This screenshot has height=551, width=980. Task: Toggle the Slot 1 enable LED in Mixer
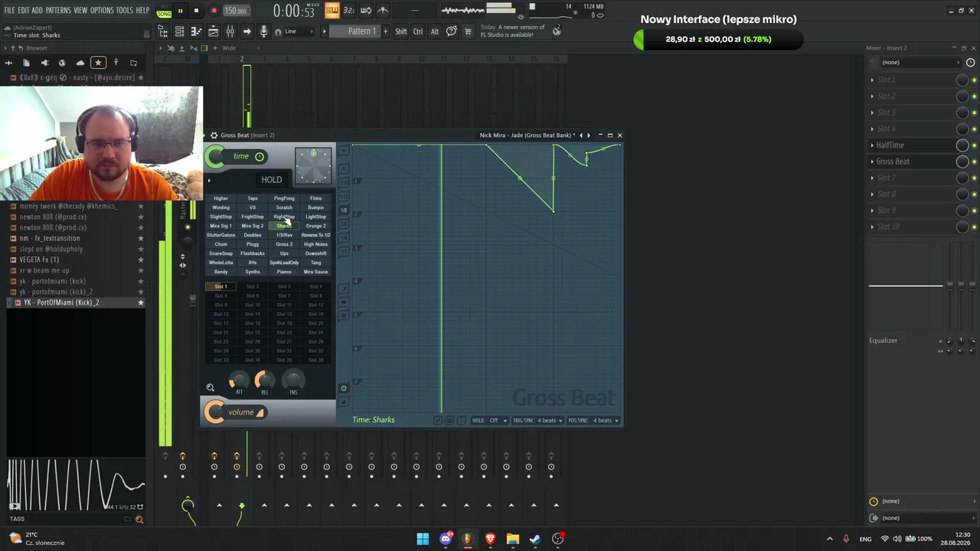click(x=974, y=80)
